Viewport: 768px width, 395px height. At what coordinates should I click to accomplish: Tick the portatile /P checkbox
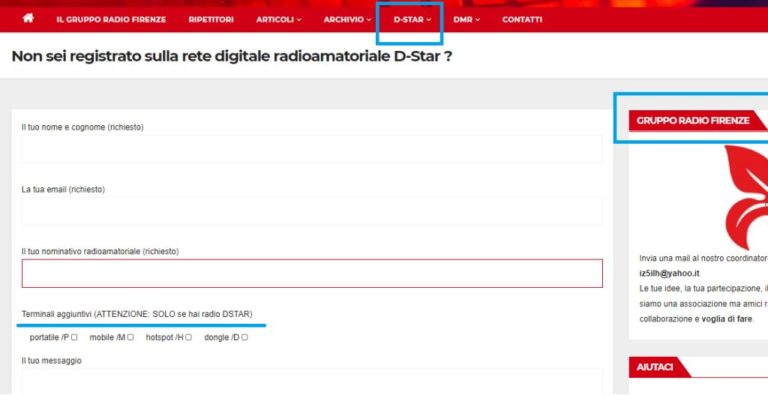click(74, 338)
